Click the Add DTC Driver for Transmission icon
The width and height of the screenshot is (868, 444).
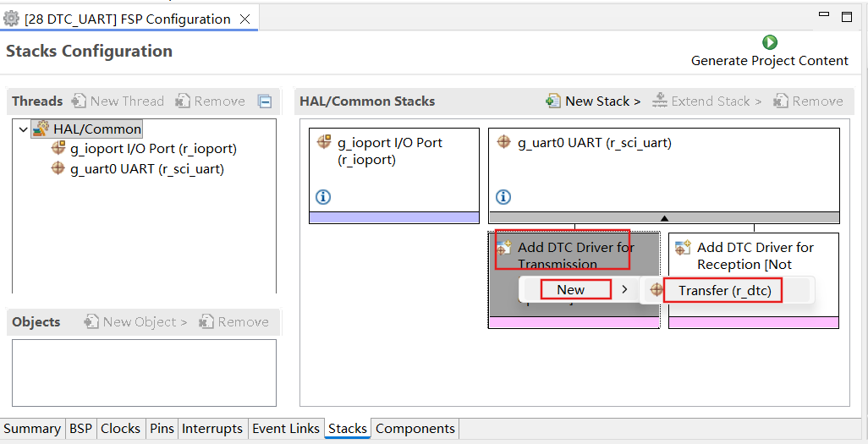503,248
